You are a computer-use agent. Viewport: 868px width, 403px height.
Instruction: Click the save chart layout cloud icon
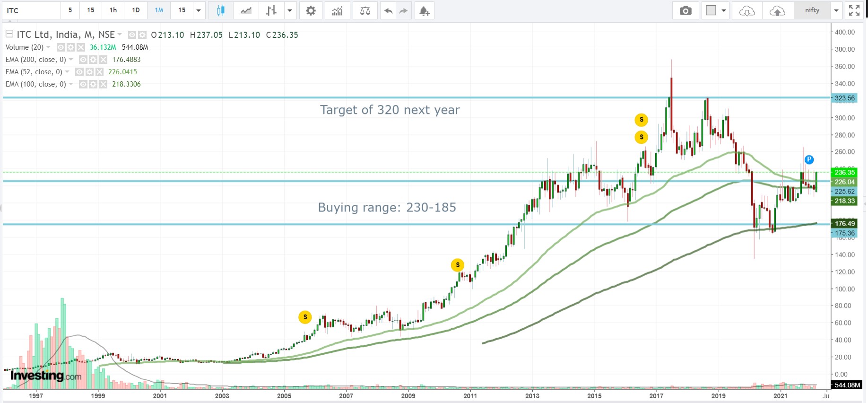coord(777,10)
